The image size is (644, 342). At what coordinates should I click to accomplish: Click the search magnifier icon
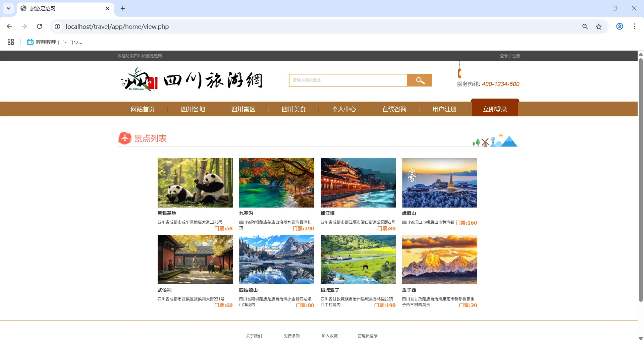coord(419,80)
